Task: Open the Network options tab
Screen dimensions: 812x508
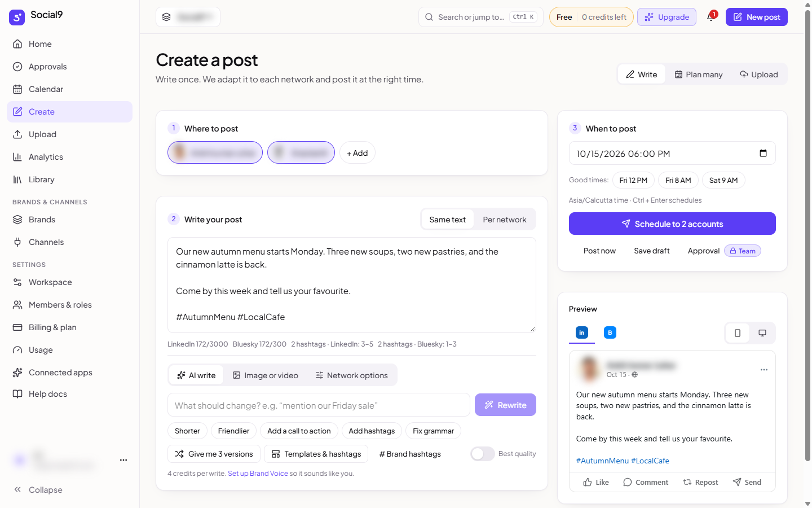Action: coord(352,375)
